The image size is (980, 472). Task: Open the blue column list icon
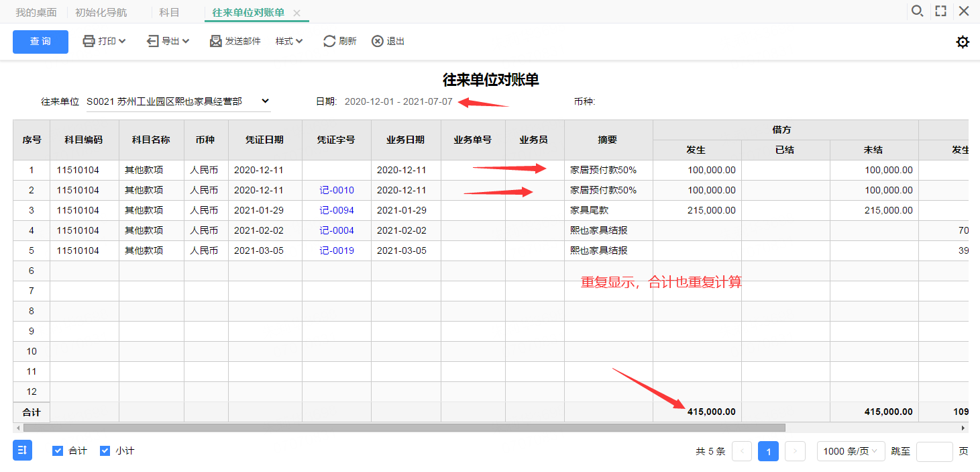click(x=22, y=451)
